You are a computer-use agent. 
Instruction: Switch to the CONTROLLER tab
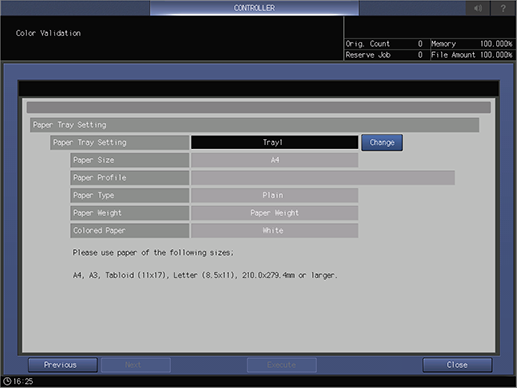tap(254, 8)
